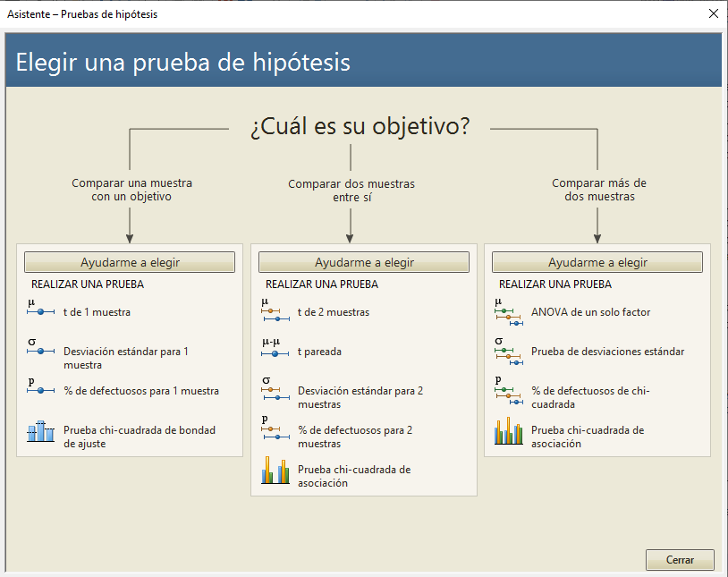The height and width of the screenshot is (577, 728).
Task: Open Prueba chi-cuadrada de bondad de ajuste
Action: tap(139, 437)
